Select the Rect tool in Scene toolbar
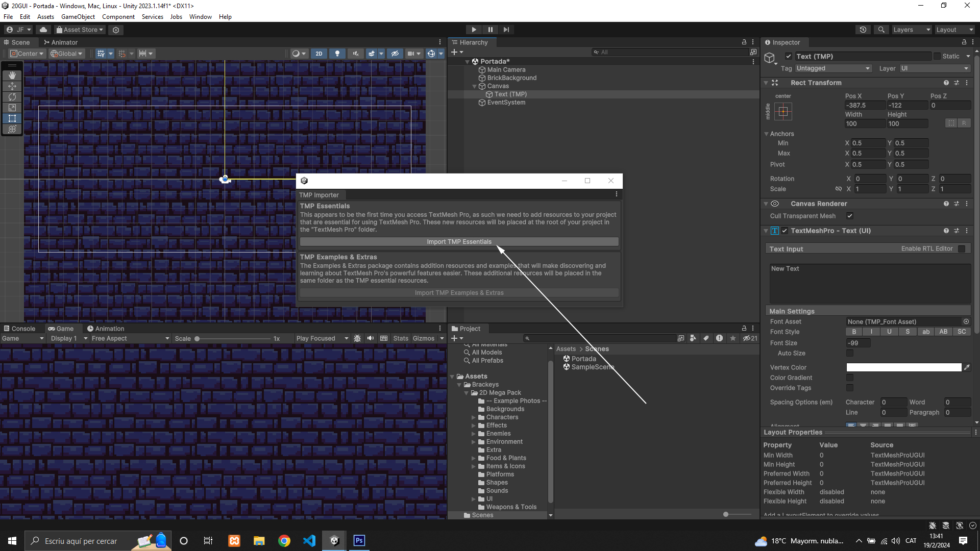980x551 pixels. (12, 118)
